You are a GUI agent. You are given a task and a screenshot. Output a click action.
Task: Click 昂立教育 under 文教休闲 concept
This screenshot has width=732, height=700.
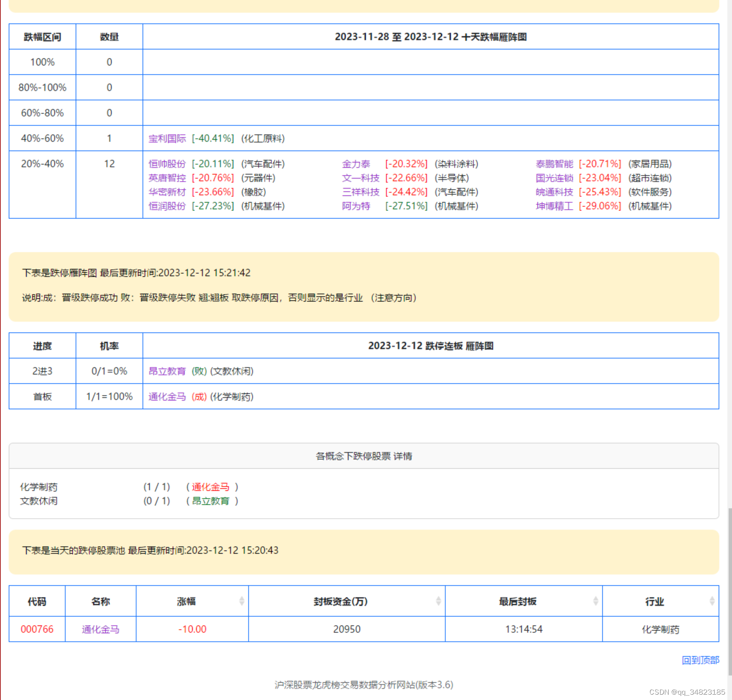(211, 501)
